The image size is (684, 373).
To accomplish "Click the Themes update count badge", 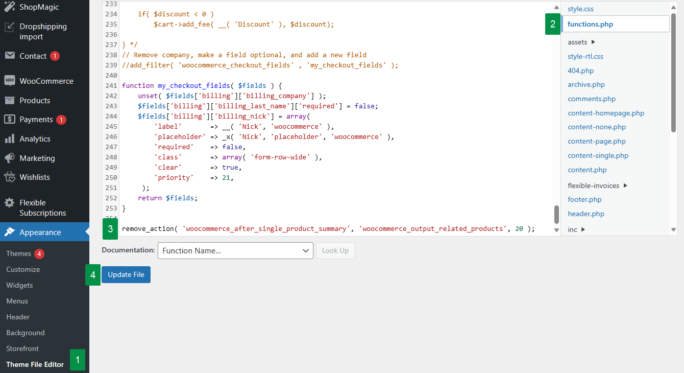I will [x=39, y=253].
